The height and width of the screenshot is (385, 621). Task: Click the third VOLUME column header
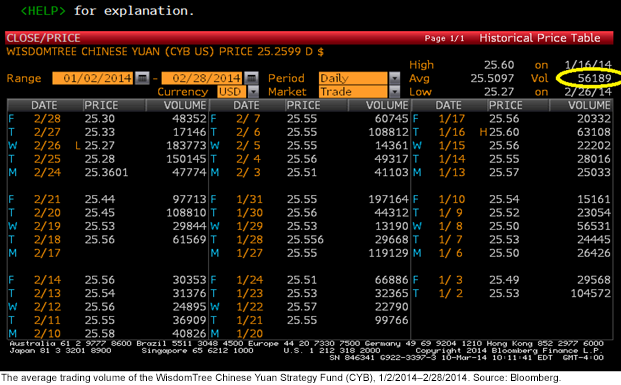(589, 105)
